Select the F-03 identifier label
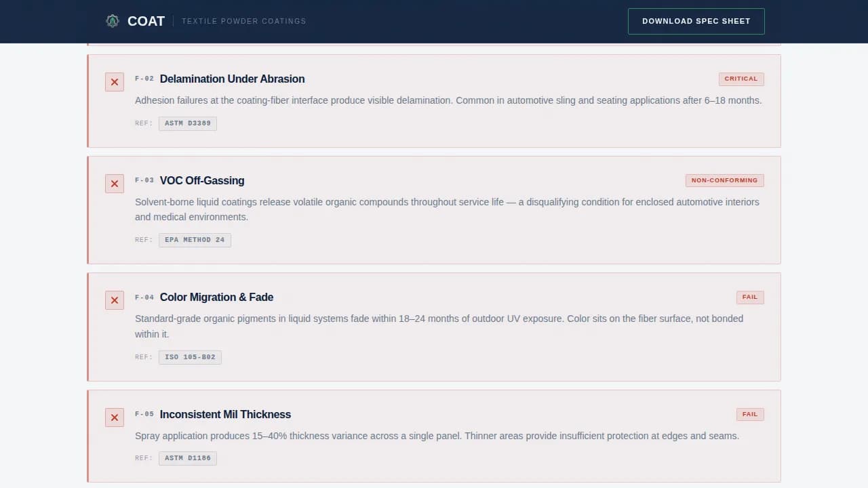Image resolution: width=868 pixels, height=488 pixels. point(144,180)
